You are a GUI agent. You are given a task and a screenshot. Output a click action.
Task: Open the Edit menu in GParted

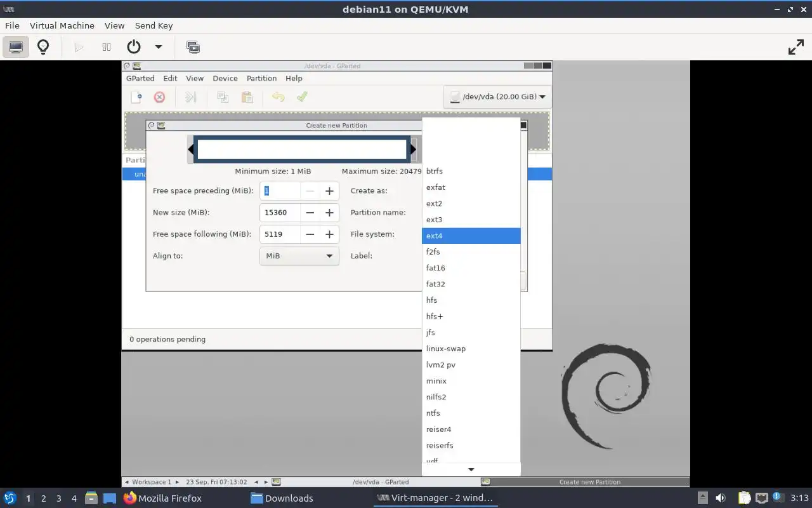pos(170,78)
